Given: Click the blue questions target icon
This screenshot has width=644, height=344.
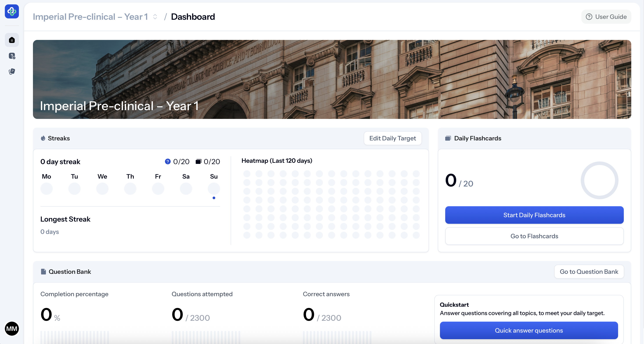Looking at the screenshot, I should pos(168,161).
